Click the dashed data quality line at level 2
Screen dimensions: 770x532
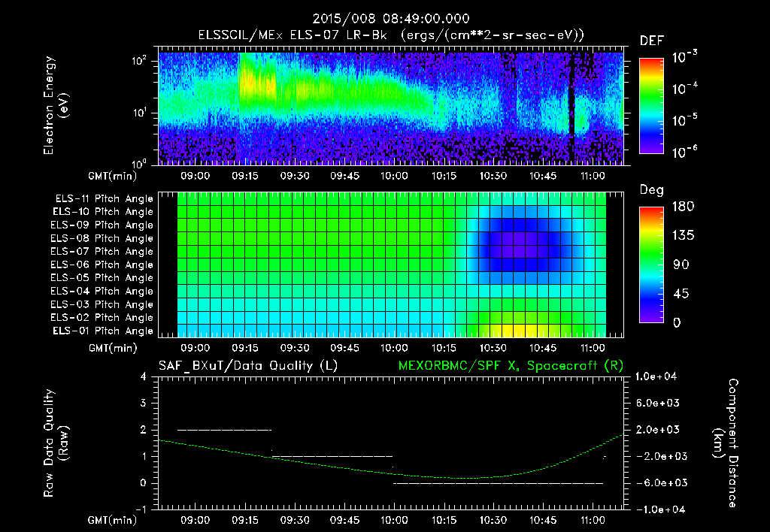(224, 430)
